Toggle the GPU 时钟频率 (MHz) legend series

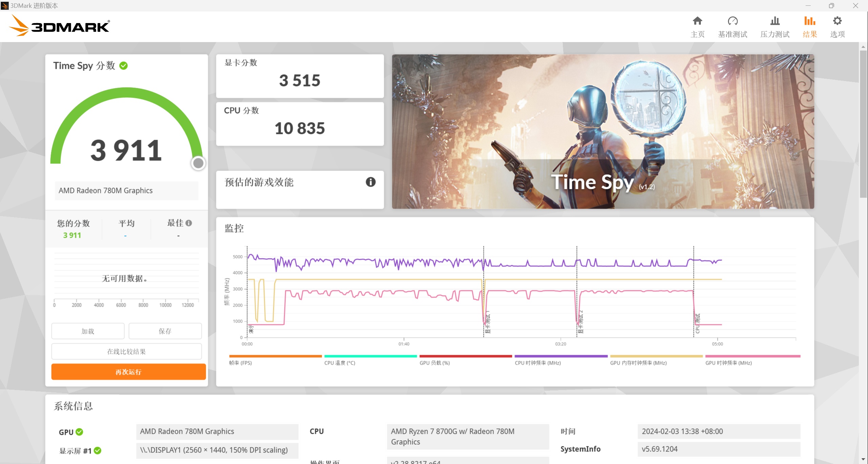(x=752, y=360)
